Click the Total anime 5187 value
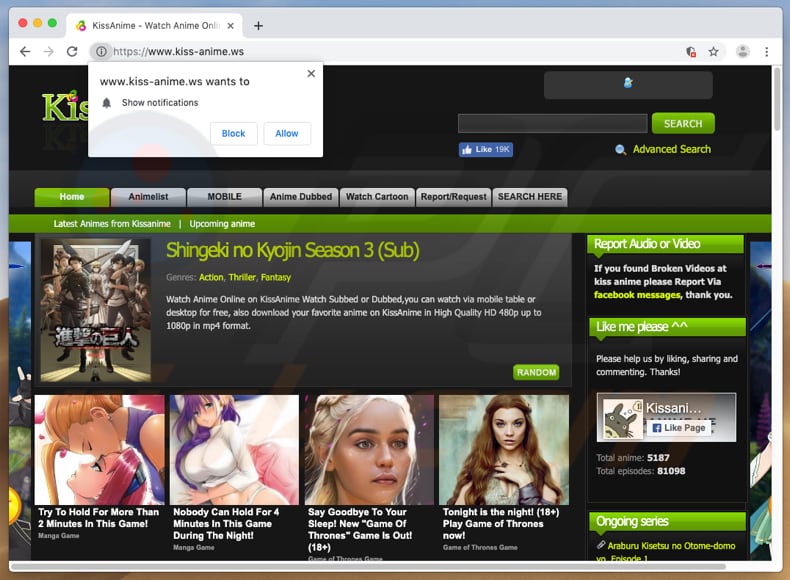The image size is (790, 580). pos(658,458)
